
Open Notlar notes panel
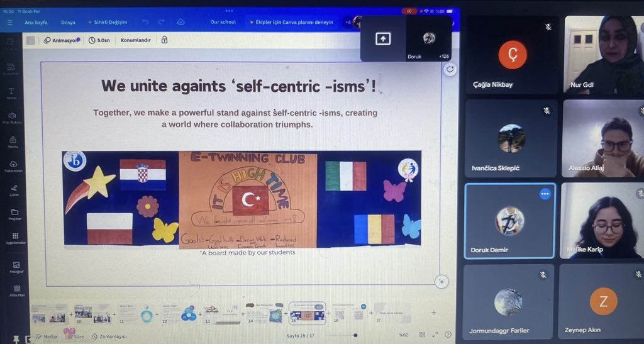click(47, 336)
